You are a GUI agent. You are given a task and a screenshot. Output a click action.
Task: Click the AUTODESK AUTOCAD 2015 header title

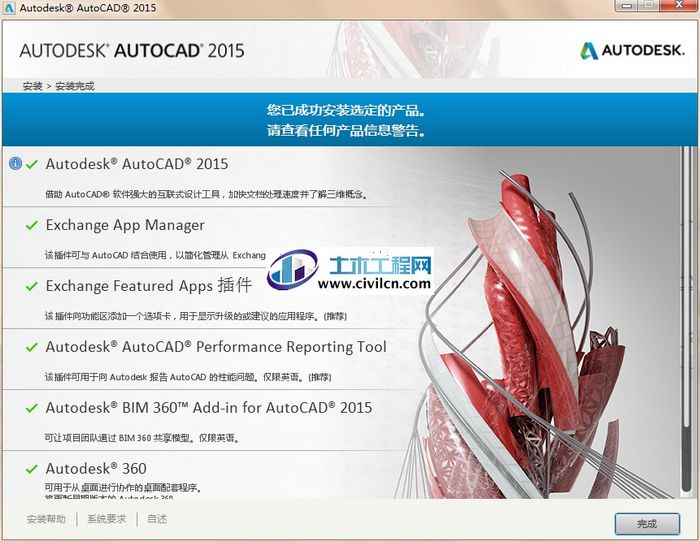(x=132, y=50)
